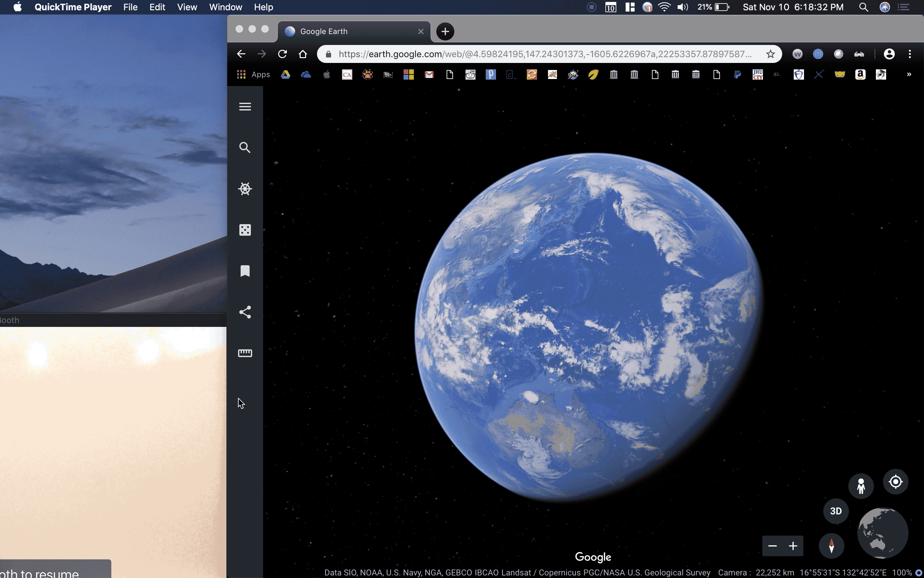Open the Search tool in Google Earth
Image resolution: width=924 pixels, height=578 pixels.
pos(245,148)
